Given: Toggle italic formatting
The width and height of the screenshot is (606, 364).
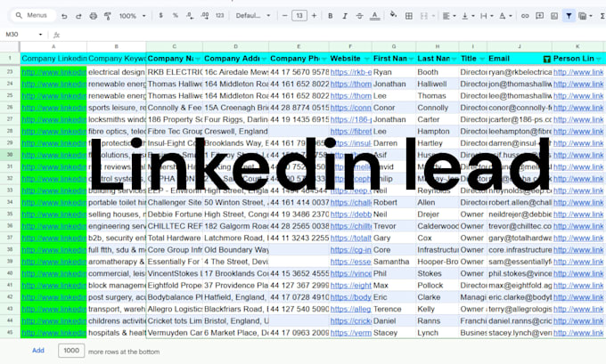Looking at the screenshot, I should coord(345,16).
